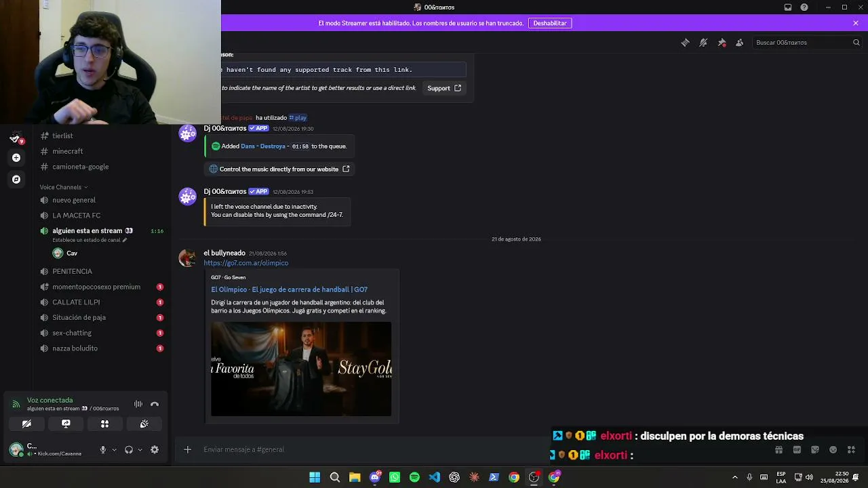Toggle microphone mute in user panel
The width and height of the screenshot is (868, 488).
click(103, 449)
